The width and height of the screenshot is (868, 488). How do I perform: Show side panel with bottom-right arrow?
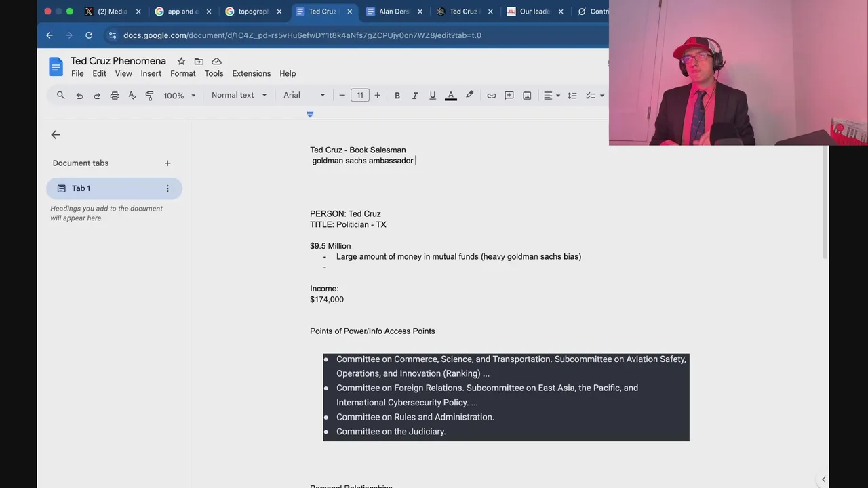[x=823, y=479]
